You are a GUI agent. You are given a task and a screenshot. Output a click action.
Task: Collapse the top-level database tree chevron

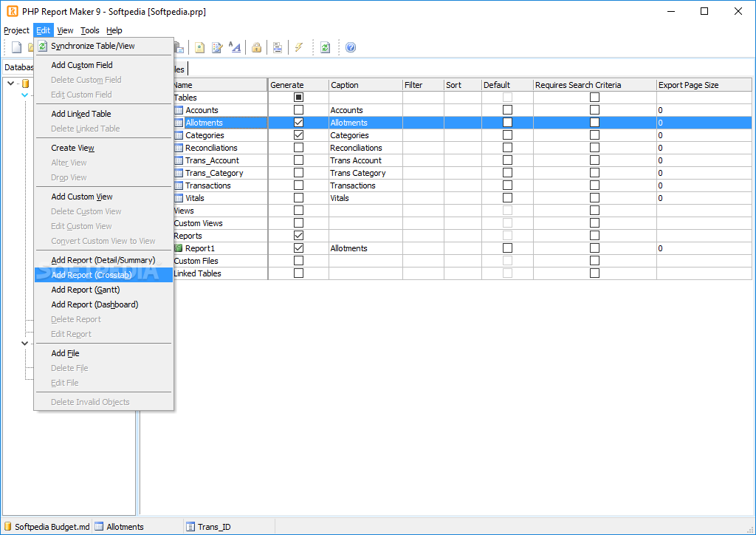tap(10, 84)
